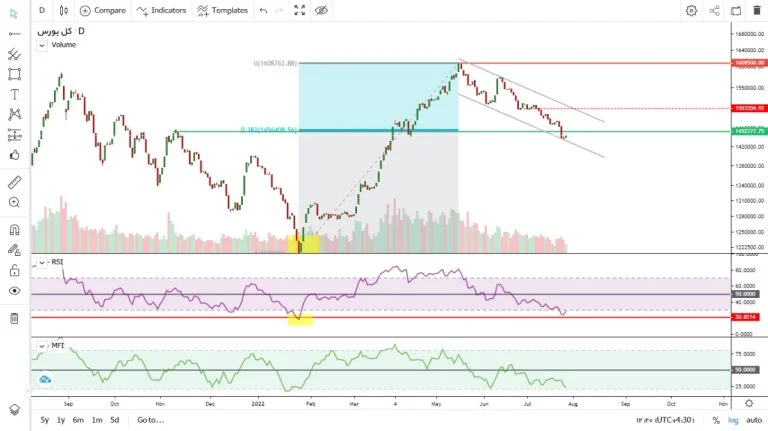Toggle the eye visibility in left toolbar

pyautogui.click(x=14, y=290)
